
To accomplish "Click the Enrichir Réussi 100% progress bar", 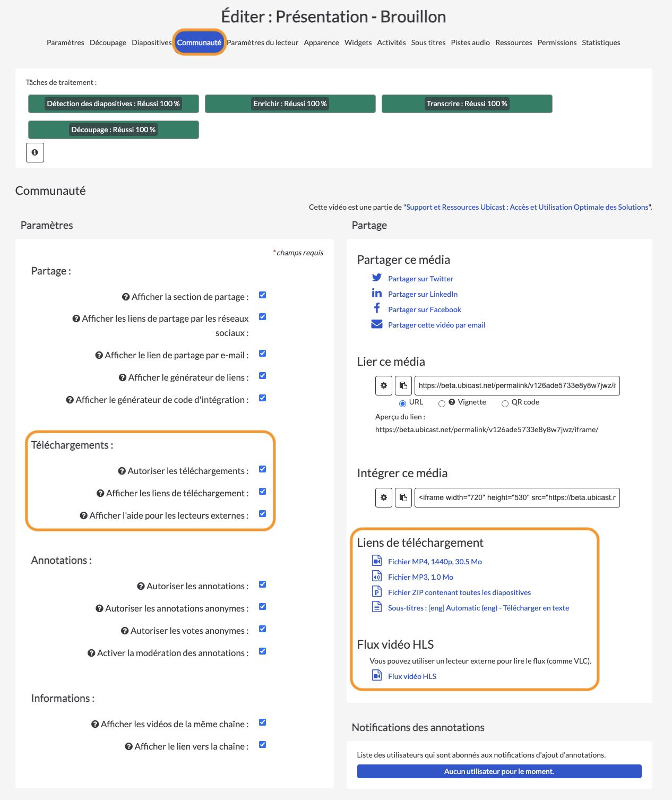I will tap(290, 104).
